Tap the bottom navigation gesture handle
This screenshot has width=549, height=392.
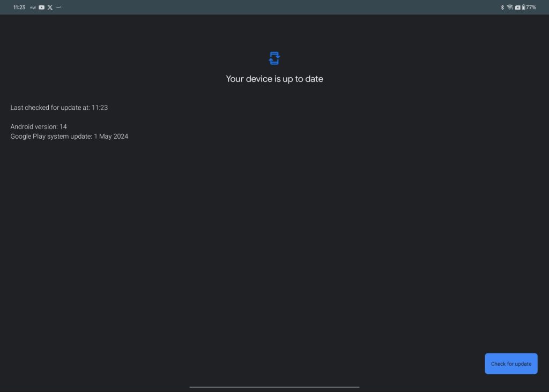pyautogui.click(x=274, y=387)
